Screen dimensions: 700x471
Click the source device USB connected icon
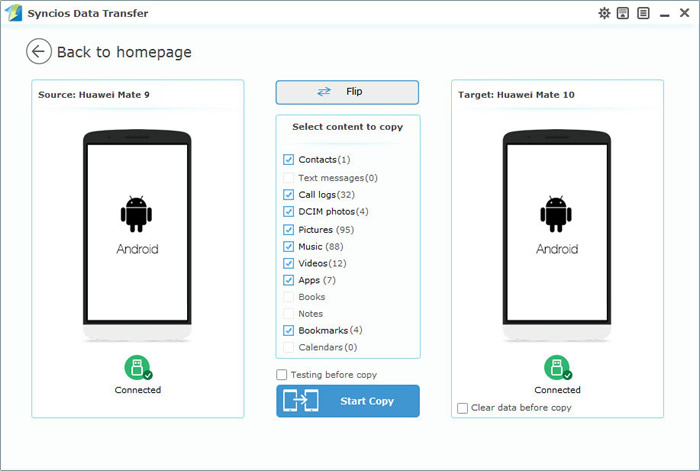(138, 367)
